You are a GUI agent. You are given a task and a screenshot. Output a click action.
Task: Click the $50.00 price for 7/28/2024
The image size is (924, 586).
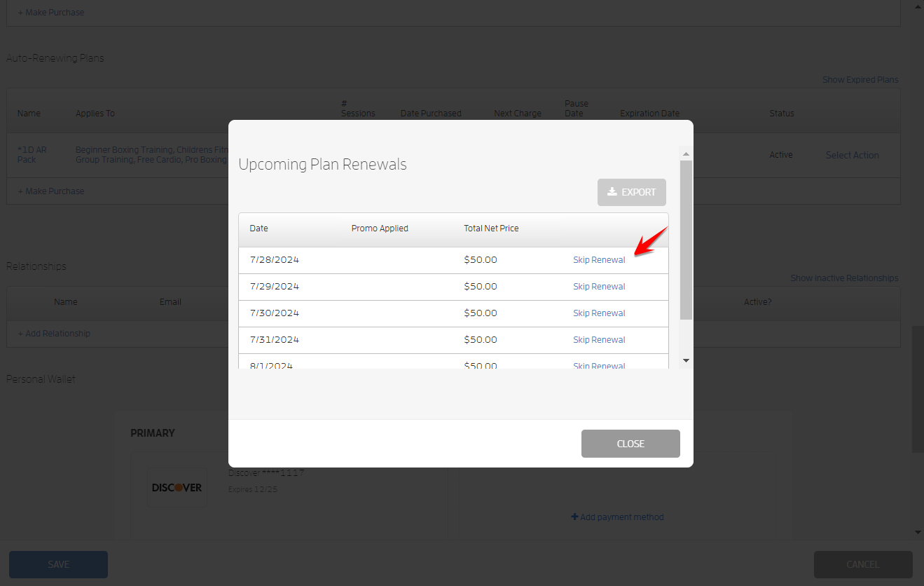coord(481,260)
